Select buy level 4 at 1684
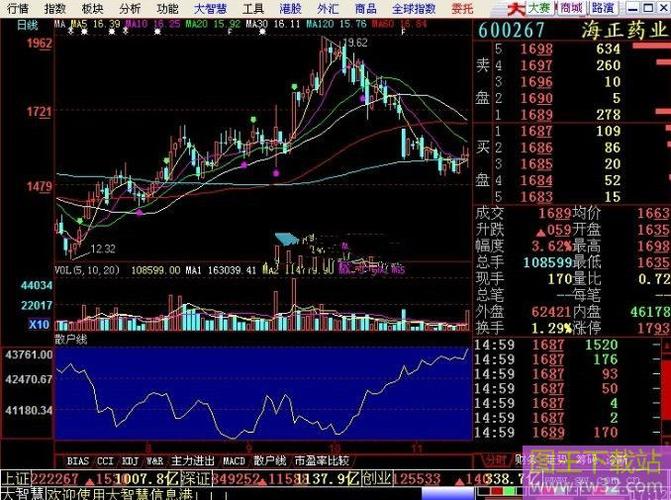This screenshot has width=671, height=500. (571, 181)
